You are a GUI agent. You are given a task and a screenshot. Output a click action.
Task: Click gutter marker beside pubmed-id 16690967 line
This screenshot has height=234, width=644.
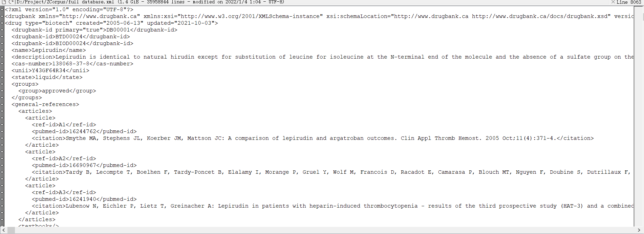pyautogui.click(x=2, y=165)
